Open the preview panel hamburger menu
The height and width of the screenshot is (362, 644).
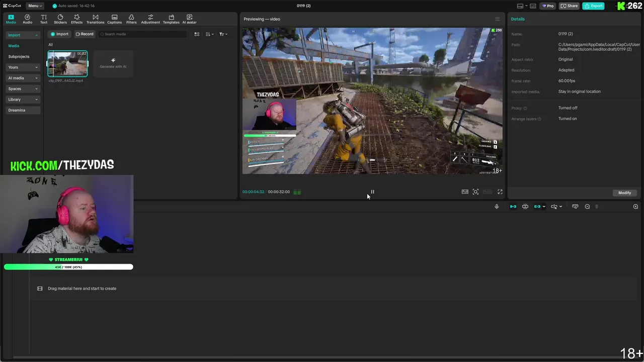pyautogui.click(x=497, y=19)
